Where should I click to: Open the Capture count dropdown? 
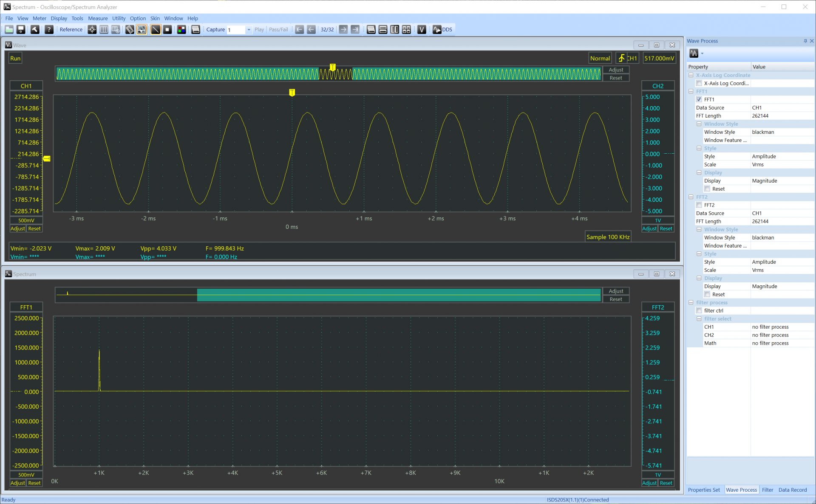point(249,30)
